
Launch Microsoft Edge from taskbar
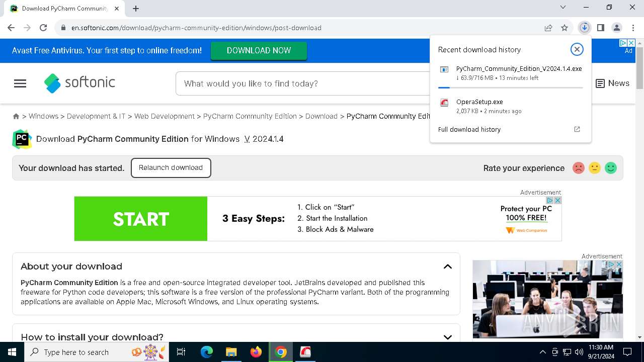[x=207, y=352]
